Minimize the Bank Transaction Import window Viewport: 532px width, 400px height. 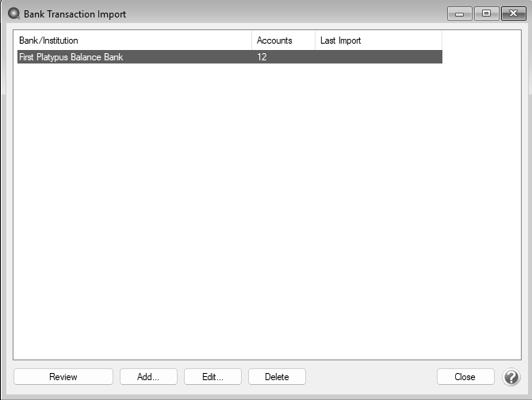click(459, 13)
